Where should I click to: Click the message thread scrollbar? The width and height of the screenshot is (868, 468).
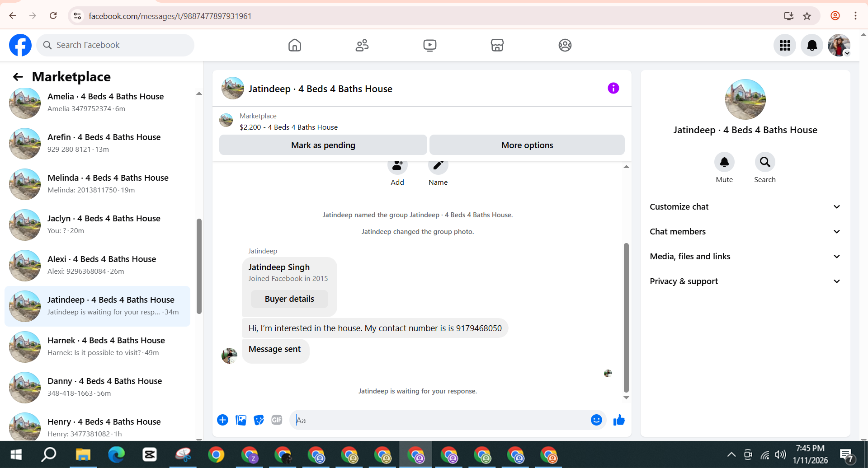pos(626,318)
